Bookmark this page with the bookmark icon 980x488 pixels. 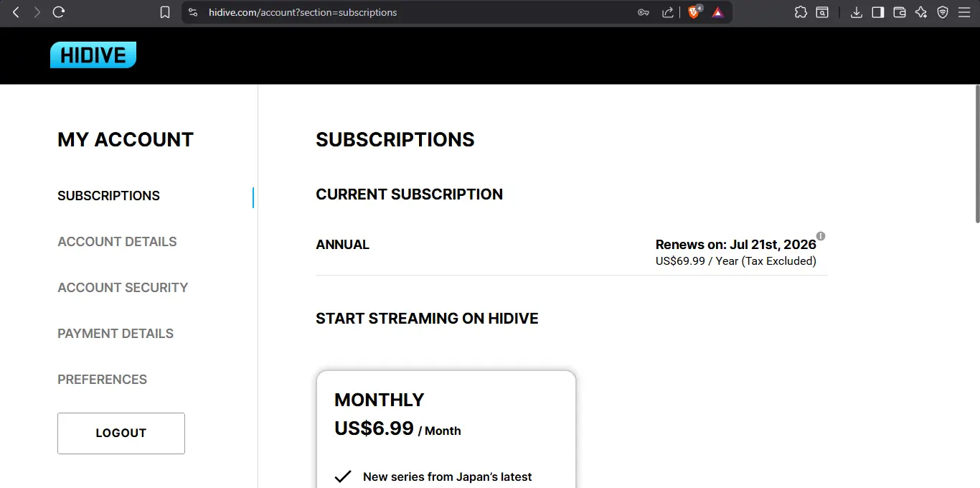165,12
